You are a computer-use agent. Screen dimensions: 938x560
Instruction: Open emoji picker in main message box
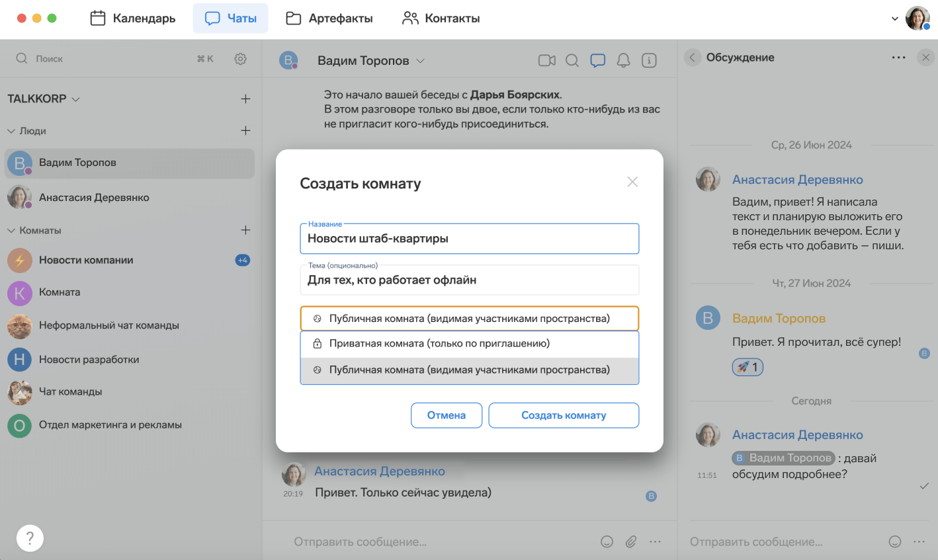point(607,541)
